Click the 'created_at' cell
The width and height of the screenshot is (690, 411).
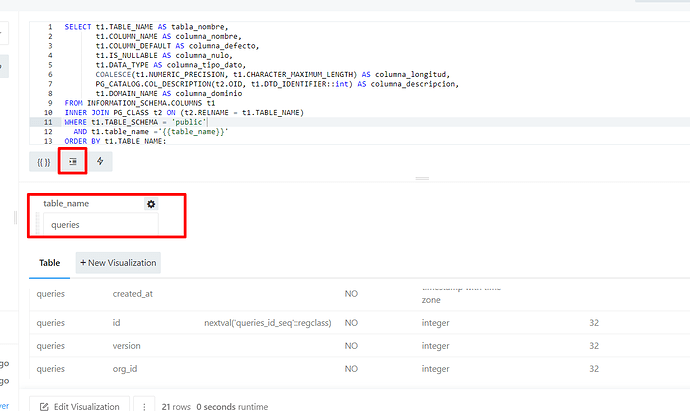coord(132,294)
